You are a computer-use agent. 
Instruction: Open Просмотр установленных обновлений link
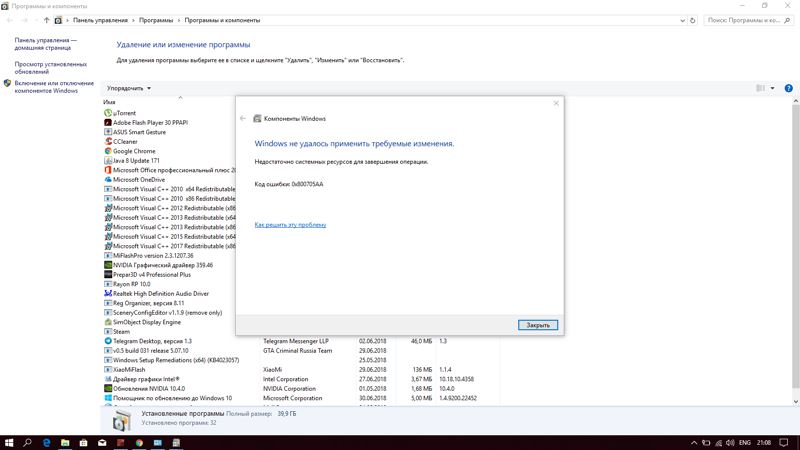tap(51, 68)
